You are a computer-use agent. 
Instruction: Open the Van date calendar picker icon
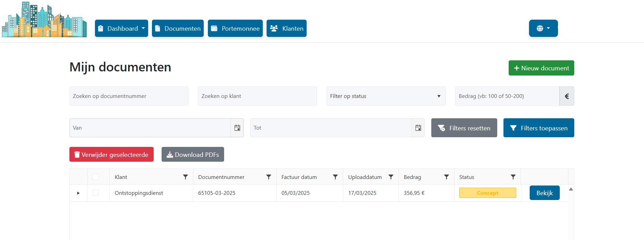237,128
